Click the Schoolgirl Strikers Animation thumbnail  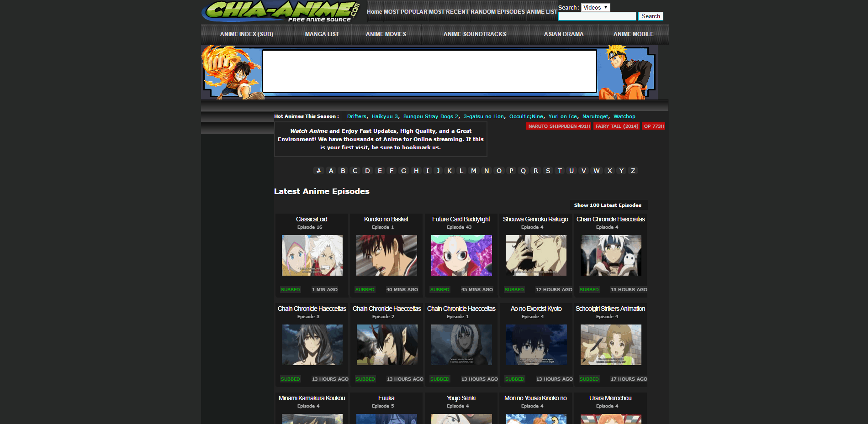tap(611, 345)
